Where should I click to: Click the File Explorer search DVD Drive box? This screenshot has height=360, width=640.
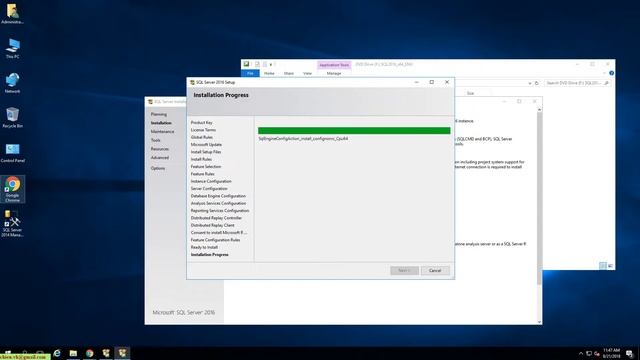[x=577, y=83]
